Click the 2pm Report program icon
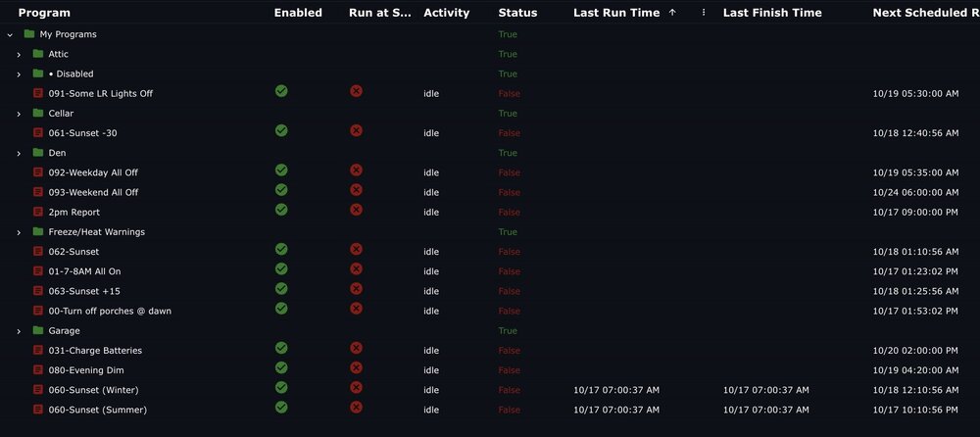The width and height of the screenshot is (980, 437). pyautogui.click(x=38, y=212)
